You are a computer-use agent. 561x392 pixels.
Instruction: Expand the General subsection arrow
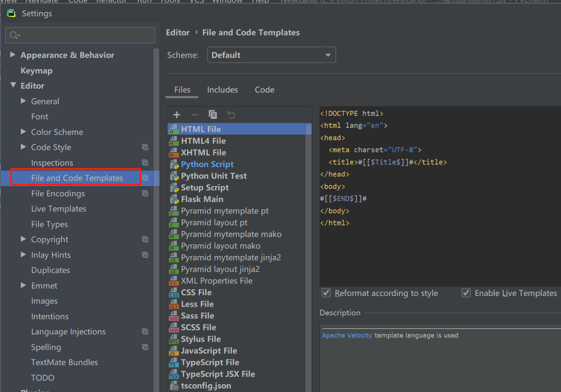[23, 101]
